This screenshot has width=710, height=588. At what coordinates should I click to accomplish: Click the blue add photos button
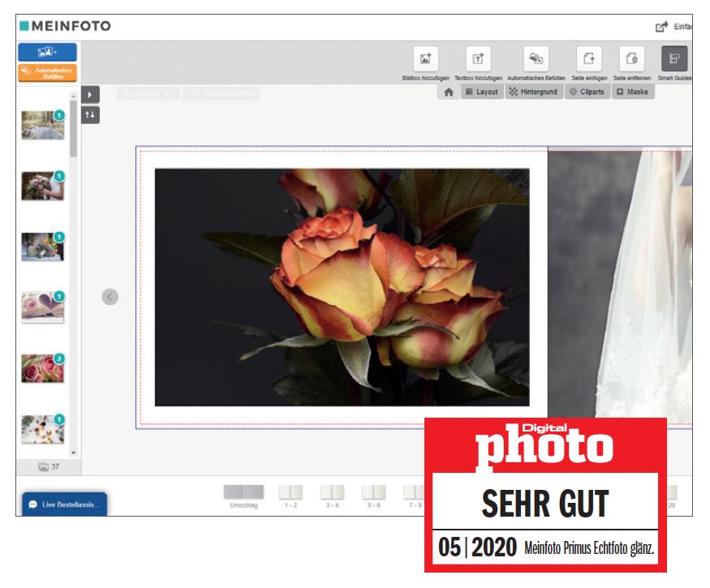click(x=48, y=52)
